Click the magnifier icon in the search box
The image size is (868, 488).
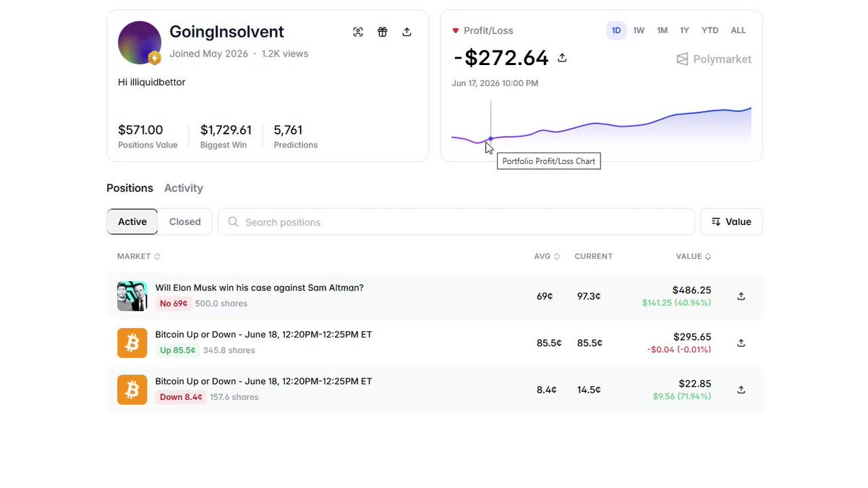pos(233,222)
